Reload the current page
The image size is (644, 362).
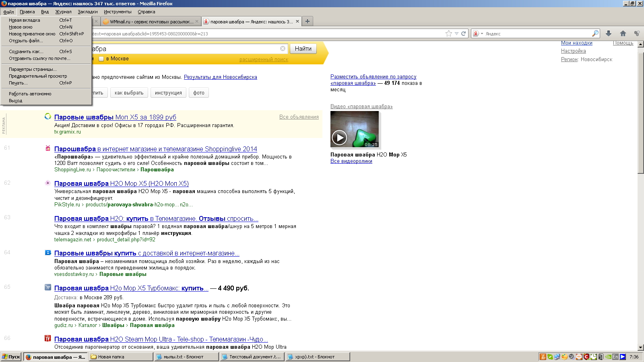[463, 34]
